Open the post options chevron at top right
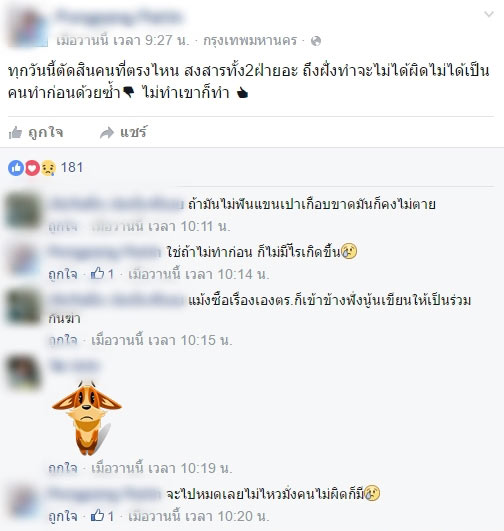Viewport: 504px width, 531px height. coord(489,14)
